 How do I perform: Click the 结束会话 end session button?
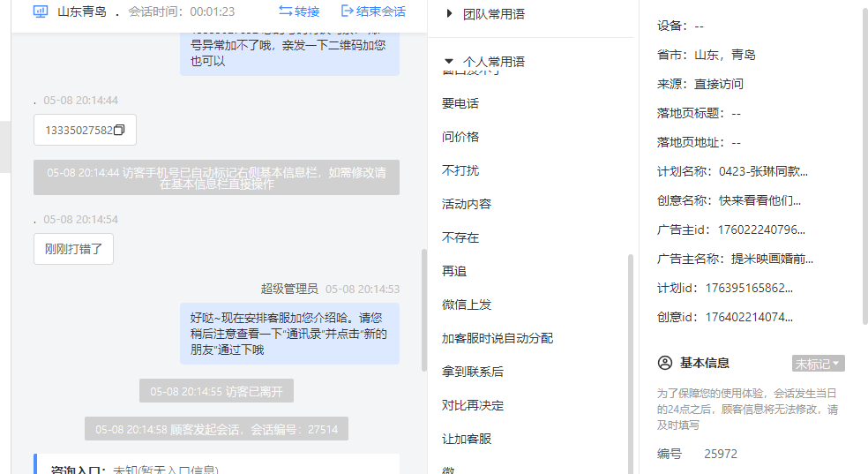pyautogui.click(x=373, y=11)
